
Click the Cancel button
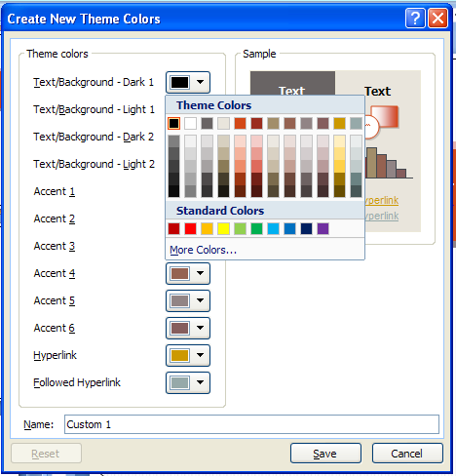click(x=407, y=454)
